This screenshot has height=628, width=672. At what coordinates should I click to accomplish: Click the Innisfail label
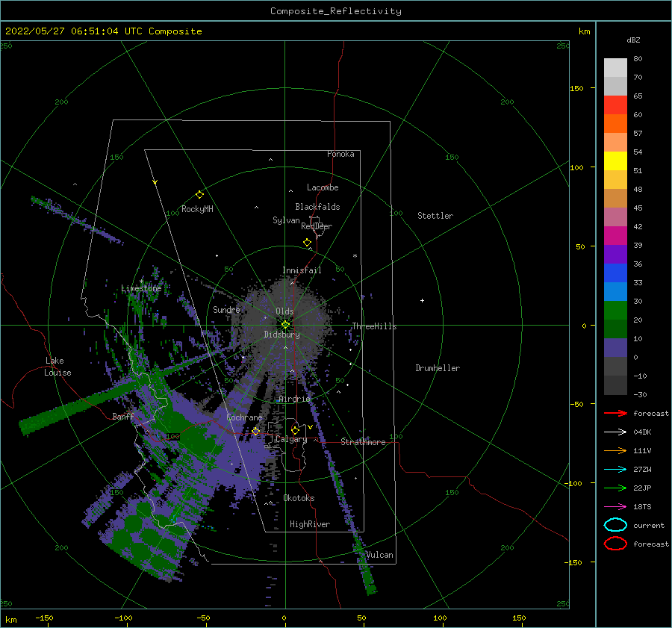pyautogui.click(x=302, y=270)
